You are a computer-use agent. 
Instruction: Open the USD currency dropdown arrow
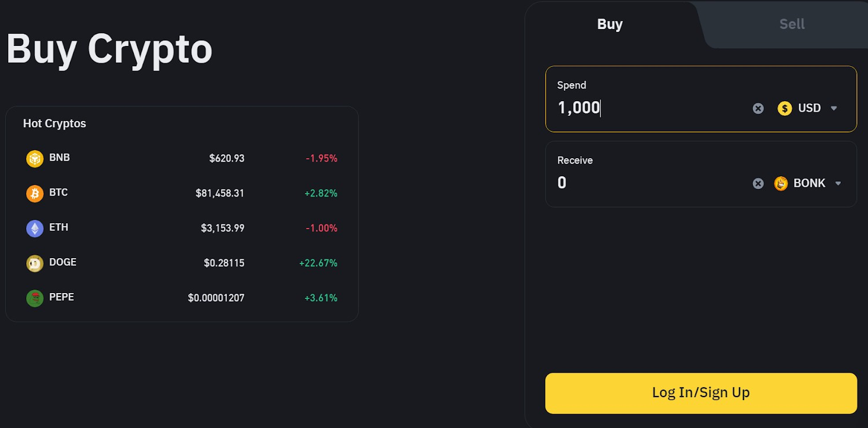click(x=834, y=108)
